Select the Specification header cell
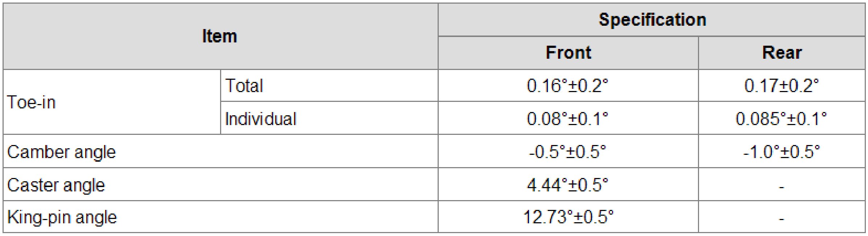 point(652,20)
